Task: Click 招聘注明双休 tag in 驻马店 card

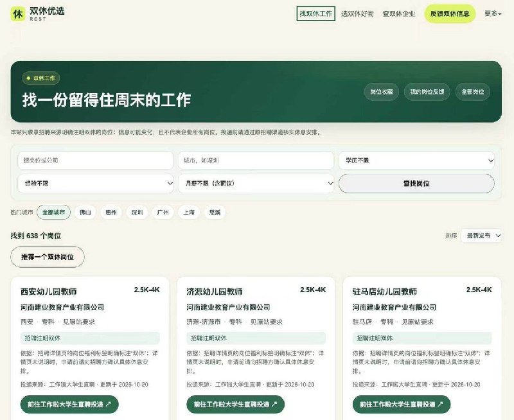Action: pyautogui.click(x=422, y=338)
